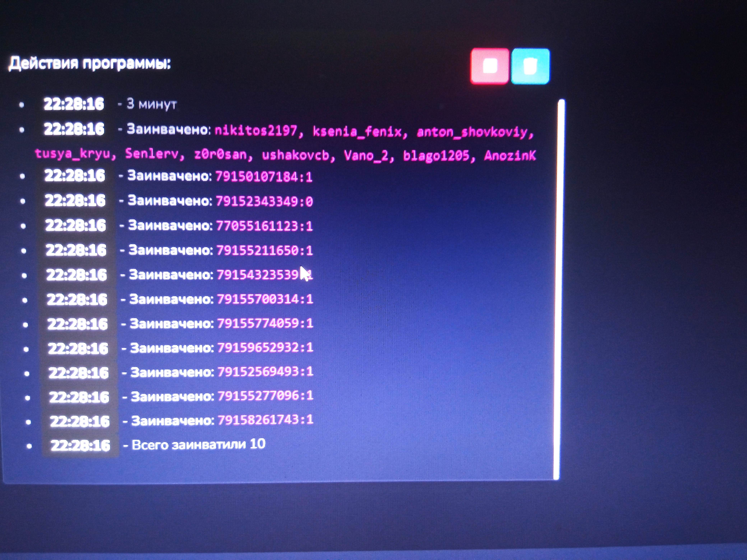
Task: Click username blago1205 in the log
Action: 436,156
